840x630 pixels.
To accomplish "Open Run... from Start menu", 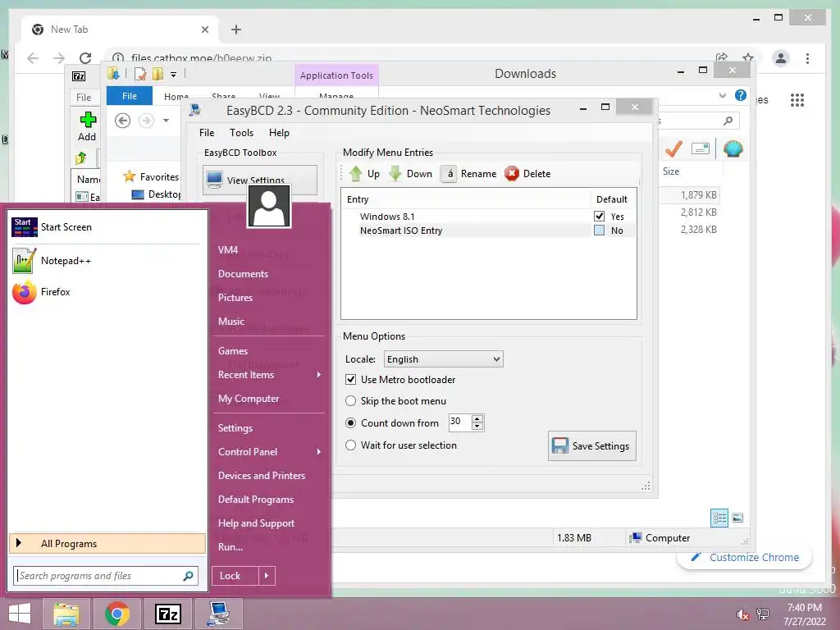I will pos(231,547).
